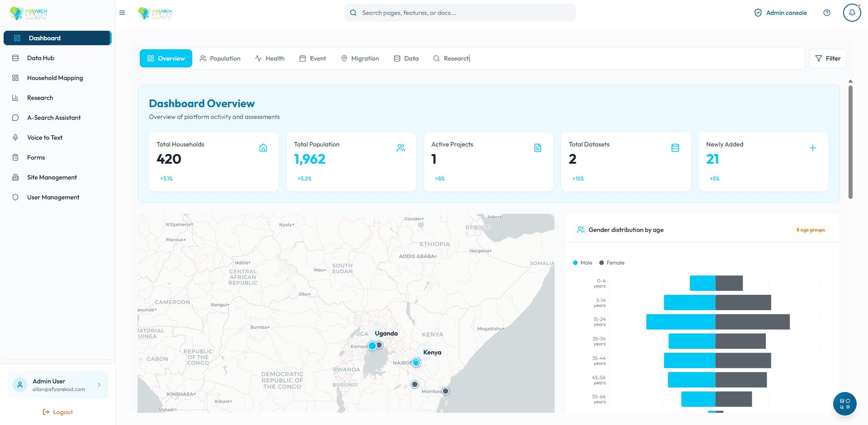
Task: Toggle the Female legend entry
Action: 612,263
